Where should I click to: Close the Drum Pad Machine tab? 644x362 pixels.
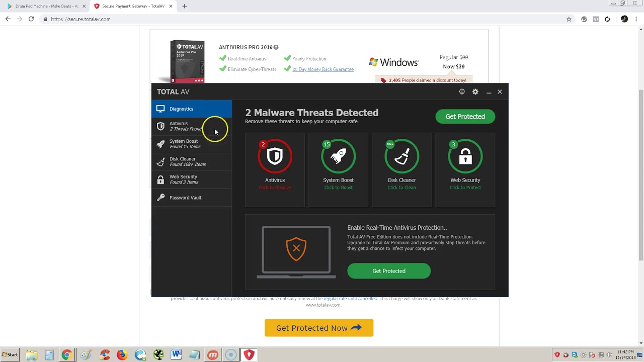[x=84, y=6]
